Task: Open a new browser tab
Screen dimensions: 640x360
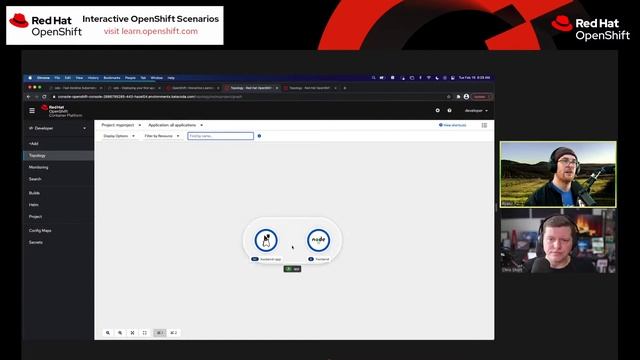Action: coord(344,88)
